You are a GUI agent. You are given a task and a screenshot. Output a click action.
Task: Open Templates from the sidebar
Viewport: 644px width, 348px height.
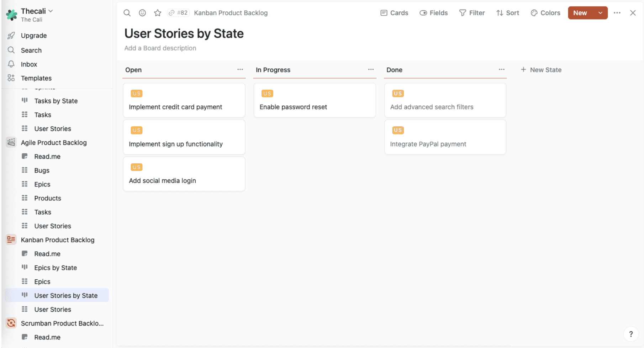[36, 78]
